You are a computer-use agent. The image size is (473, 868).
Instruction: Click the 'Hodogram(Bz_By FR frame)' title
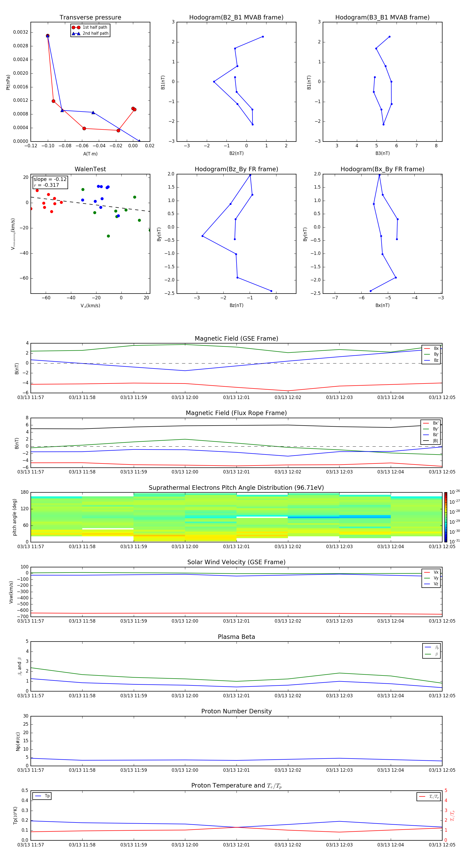[x=236, y=169]
